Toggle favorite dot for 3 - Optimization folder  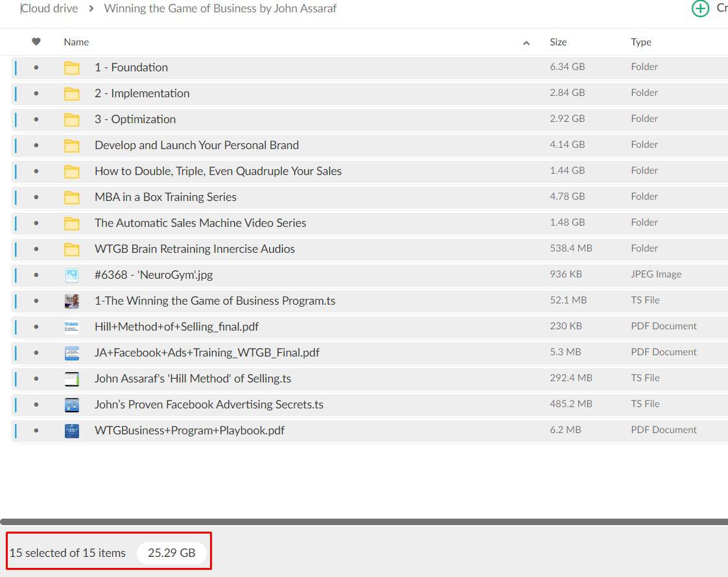point(36,119)
